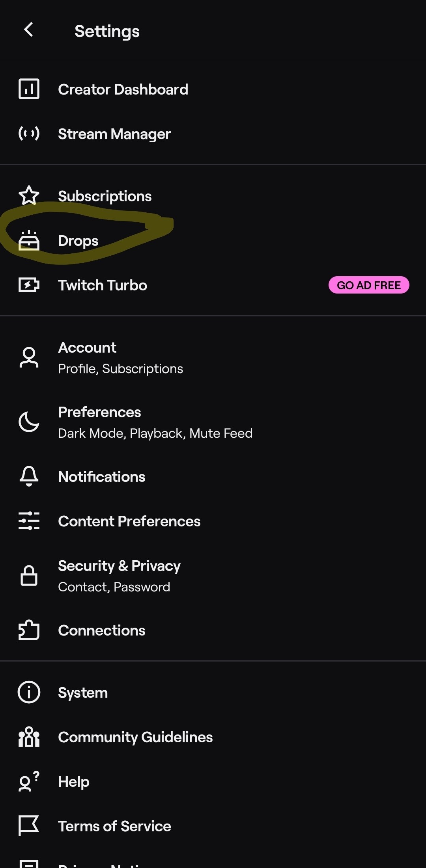This screenshot has width=426, height=868.
Task: Tap the Content Preferences sliders icon
Action: coord(29,521)
